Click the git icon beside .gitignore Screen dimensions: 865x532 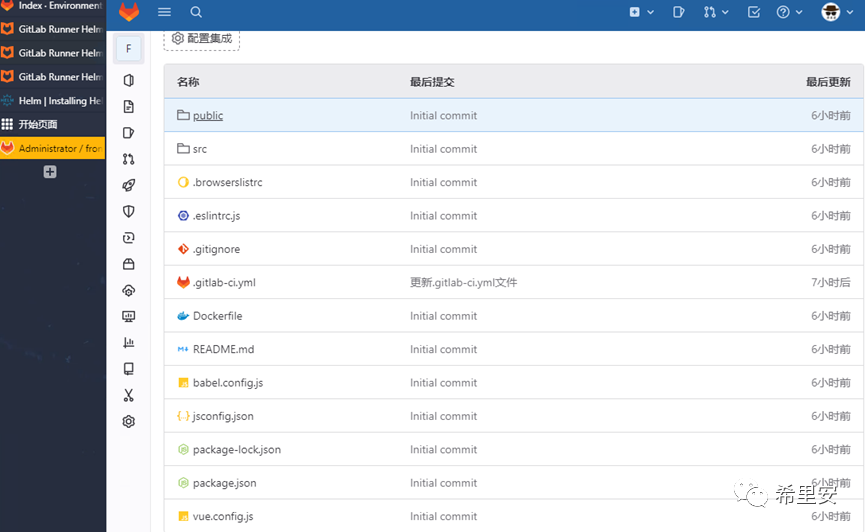pos(183,249)
